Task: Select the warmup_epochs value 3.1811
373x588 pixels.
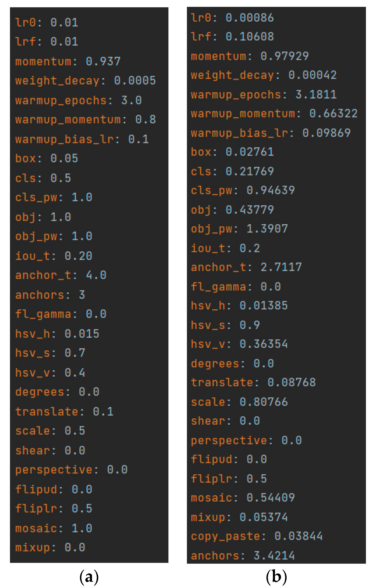Action: (316, 95)
